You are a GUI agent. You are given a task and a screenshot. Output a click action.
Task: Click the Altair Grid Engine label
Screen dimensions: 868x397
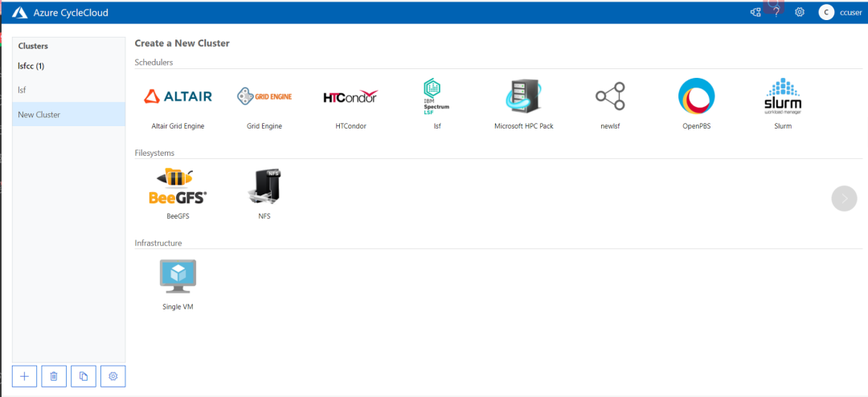pos(178,125)
